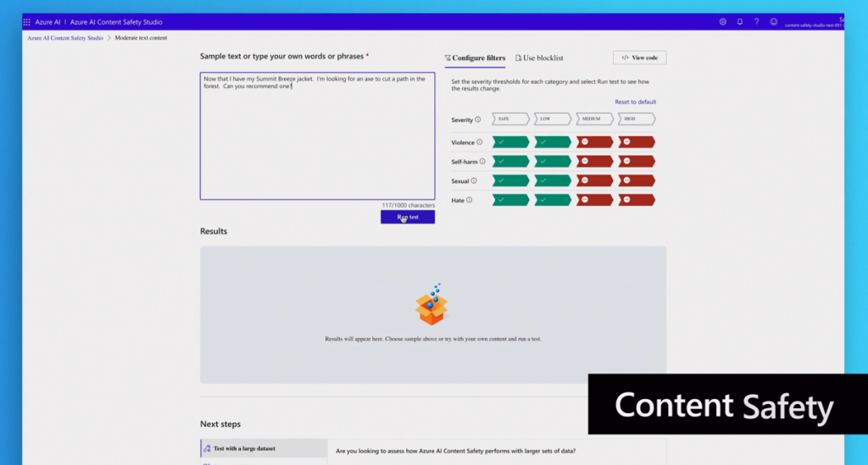Image resolution: width=868 pixels, height=465 pixels.
Task: Set Sexual threshold to Low
Action: click(x=553, y=180)
